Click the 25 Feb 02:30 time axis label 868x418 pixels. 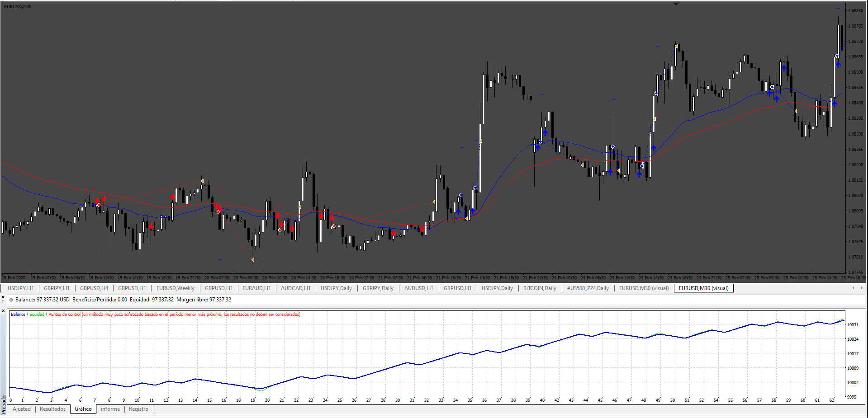click(738, 278)
